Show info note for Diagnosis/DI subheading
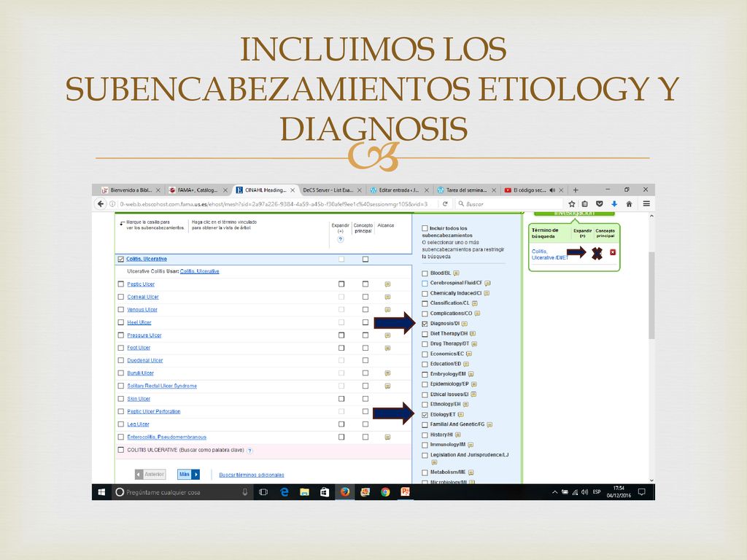The width and height of the screenshot is (747, 560). pyautogui.click(x=465, y=324)
